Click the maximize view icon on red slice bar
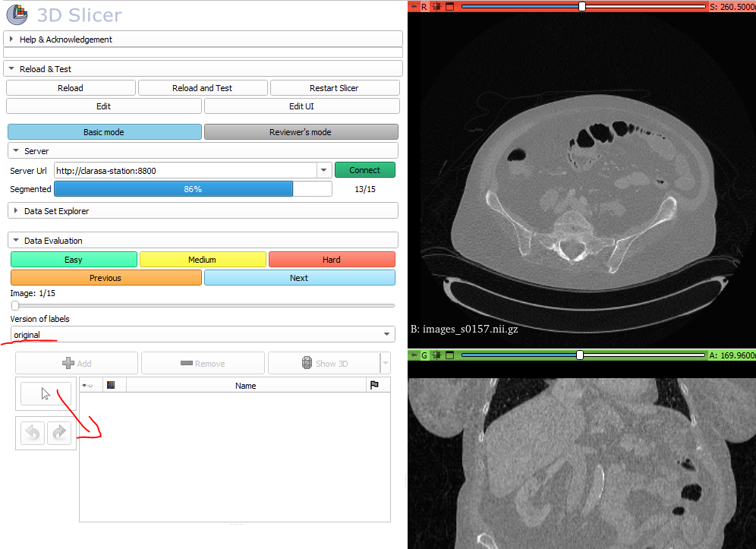 [449, 6]
